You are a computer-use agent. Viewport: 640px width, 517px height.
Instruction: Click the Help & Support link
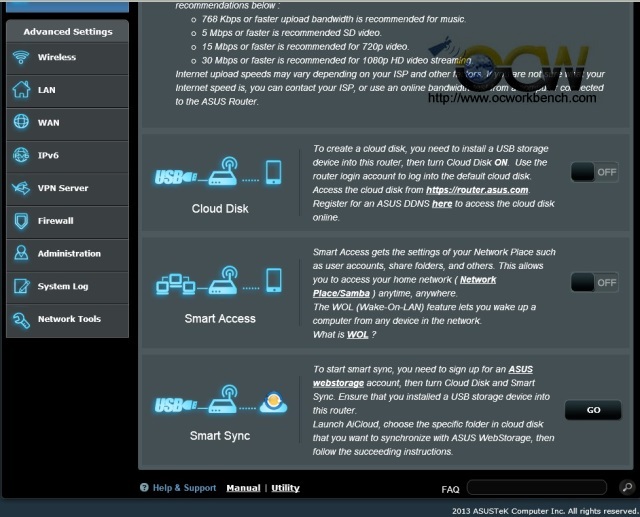[184, 488]
